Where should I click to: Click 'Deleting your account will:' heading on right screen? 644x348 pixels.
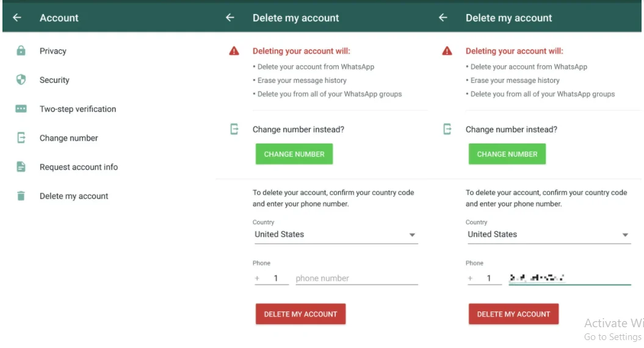point(515,51)
